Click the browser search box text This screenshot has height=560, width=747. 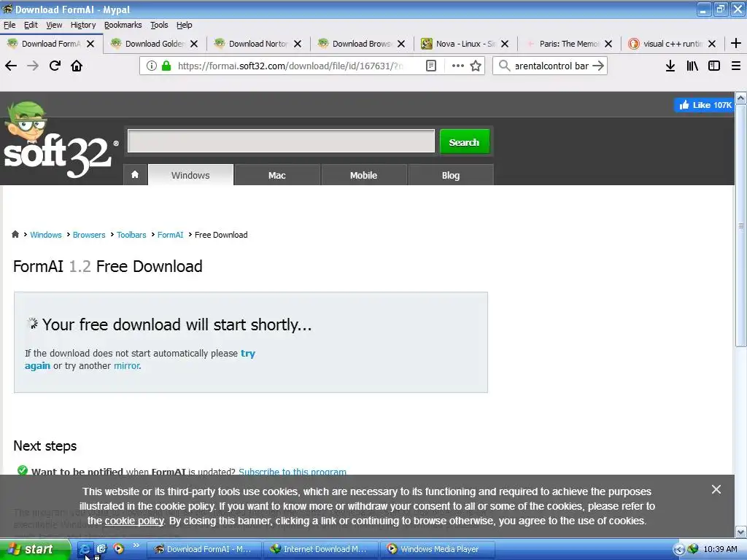click(551, 66)
